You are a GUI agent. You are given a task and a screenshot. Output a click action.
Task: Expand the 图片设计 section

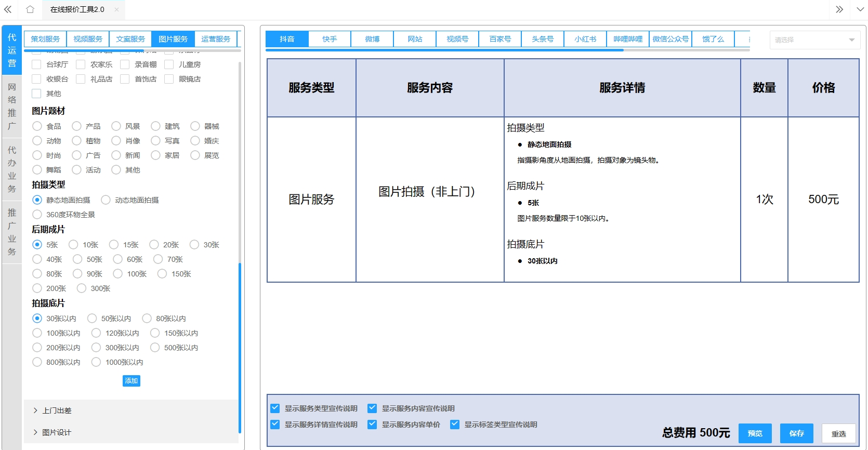(x=57, y=432)
